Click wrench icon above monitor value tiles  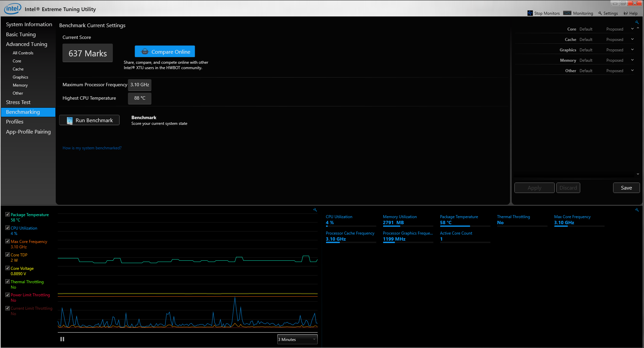pyautogui.click(x=637, y=210)
